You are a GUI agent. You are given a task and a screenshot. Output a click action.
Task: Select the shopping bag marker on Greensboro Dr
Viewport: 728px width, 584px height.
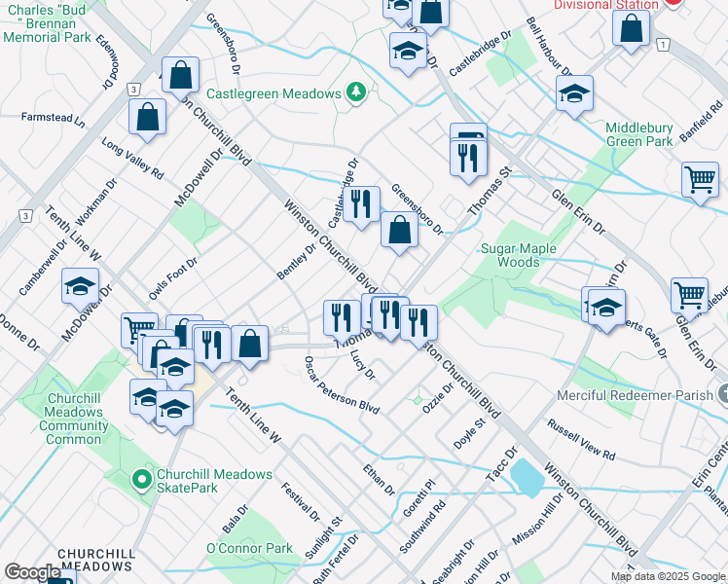coord(398,231)
